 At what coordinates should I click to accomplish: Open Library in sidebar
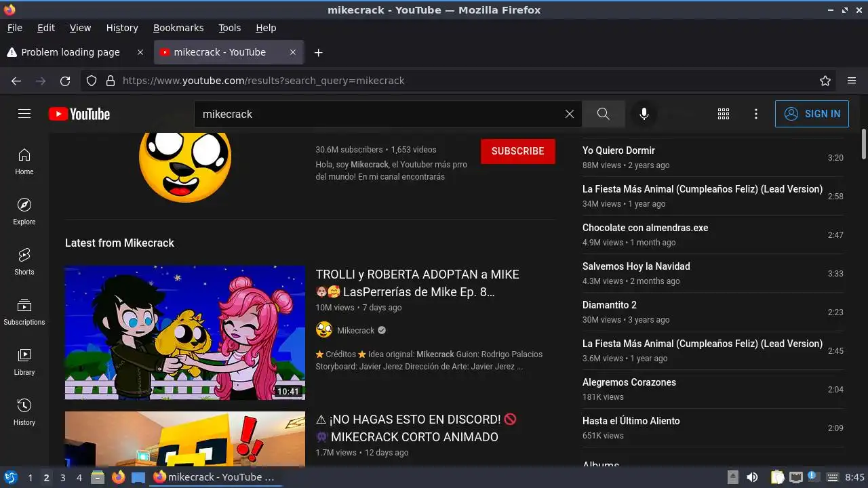click(x=24, y=362)
